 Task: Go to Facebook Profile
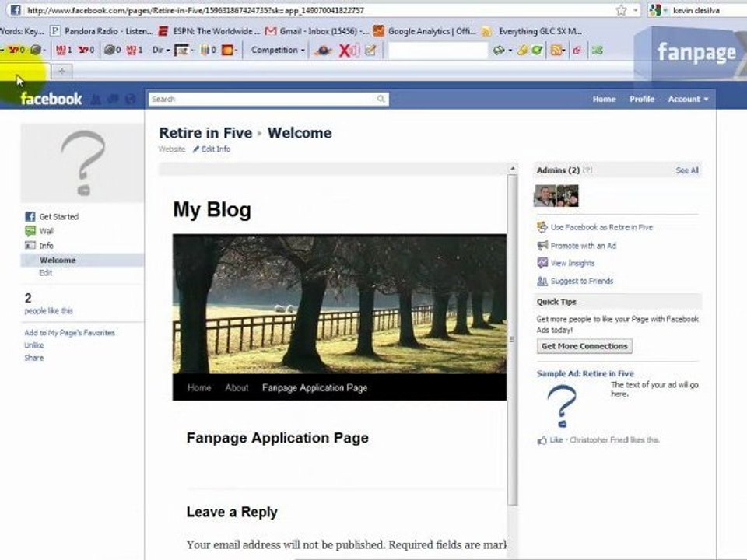642,99
